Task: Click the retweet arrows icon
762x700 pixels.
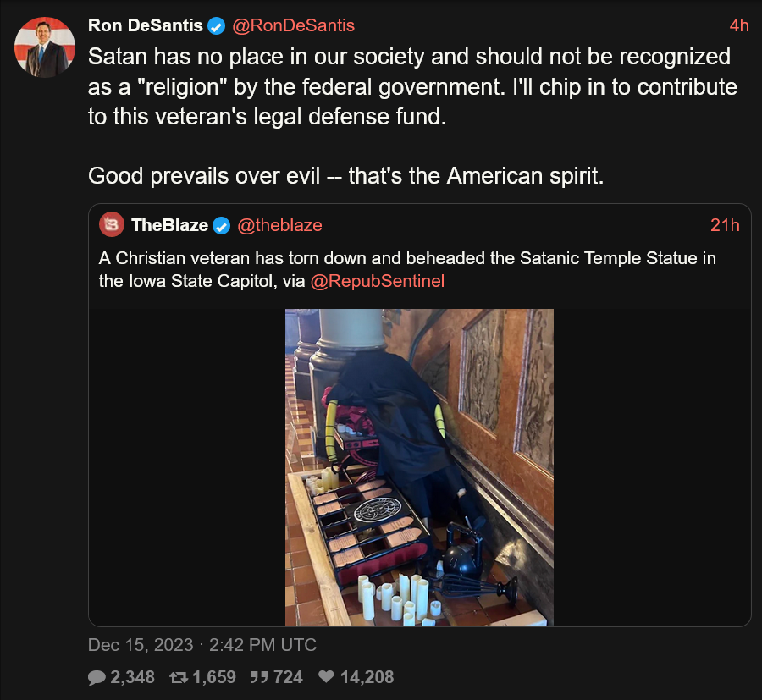Action: (x=179, y=677)
